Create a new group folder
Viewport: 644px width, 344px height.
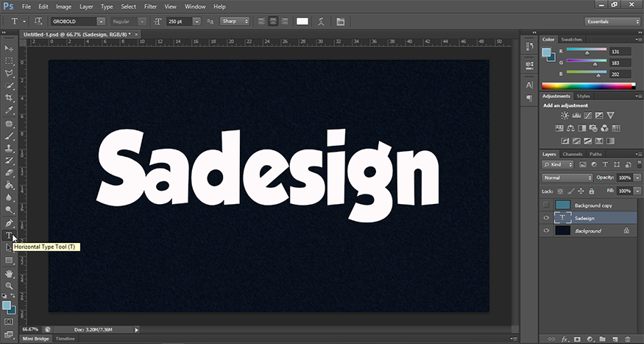point(602,339)
